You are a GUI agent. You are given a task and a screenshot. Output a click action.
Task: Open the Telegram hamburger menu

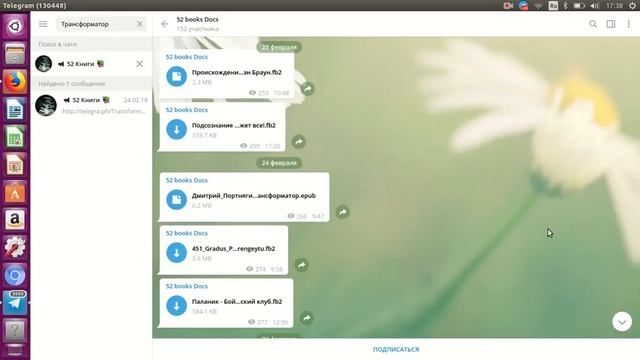tap(43, 24)
